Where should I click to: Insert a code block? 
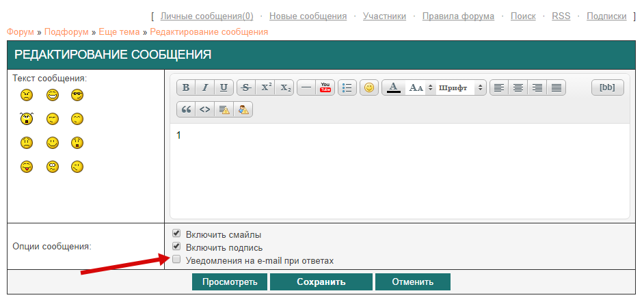[x=204, y=109]
